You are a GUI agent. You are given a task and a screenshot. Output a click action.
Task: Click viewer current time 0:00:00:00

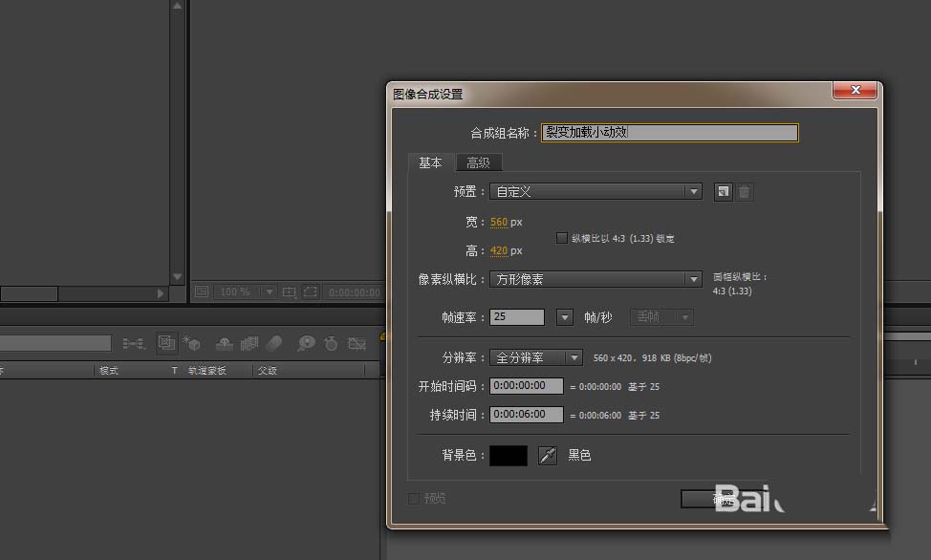point(355,292)
